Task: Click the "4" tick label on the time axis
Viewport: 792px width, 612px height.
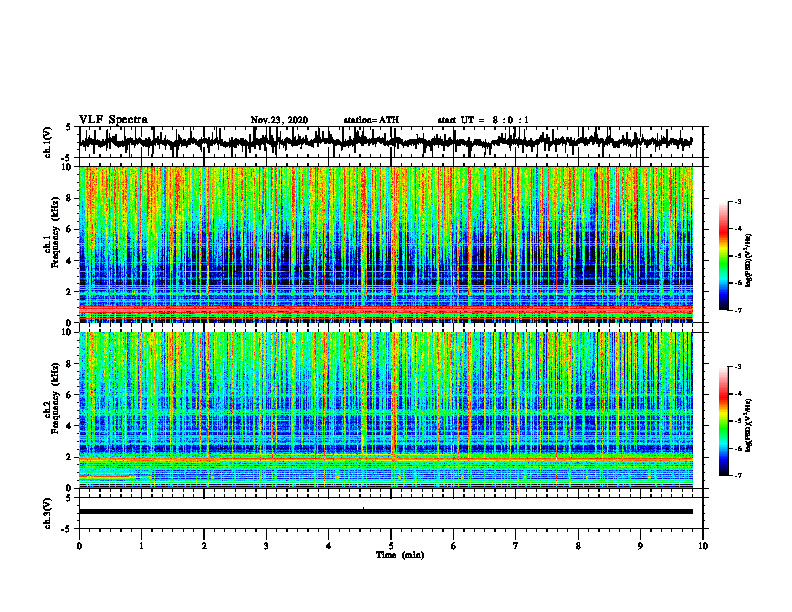Action: point(328,546)
